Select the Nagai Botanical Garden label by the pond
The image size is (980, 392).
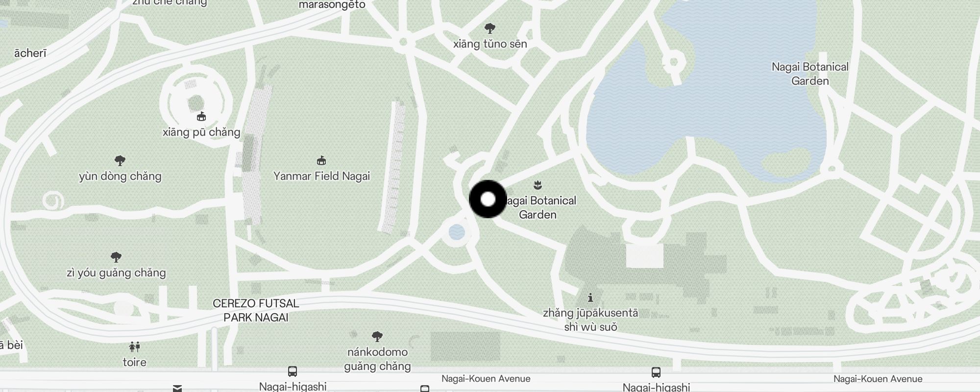810,73
